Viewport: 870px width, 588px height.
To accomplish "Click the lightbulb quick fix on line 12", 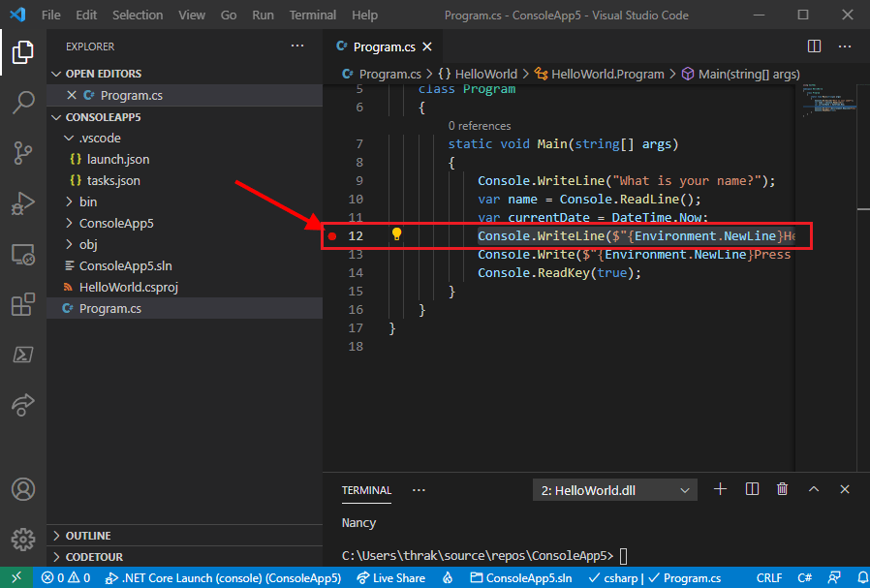I will click(396, 234).
